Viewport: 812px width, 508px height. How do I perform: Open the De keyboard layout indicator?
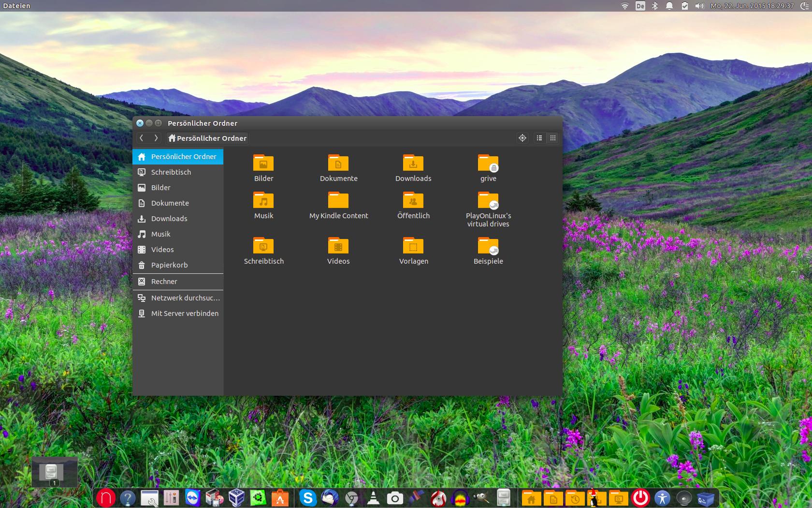tap(640, 6)
